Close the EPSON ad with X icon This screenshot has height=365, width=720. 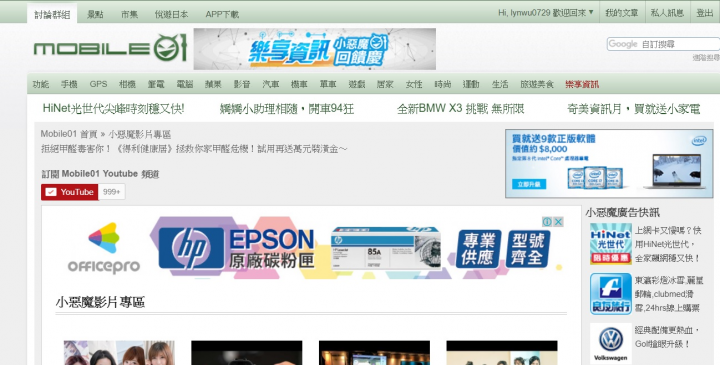(558, 222)
